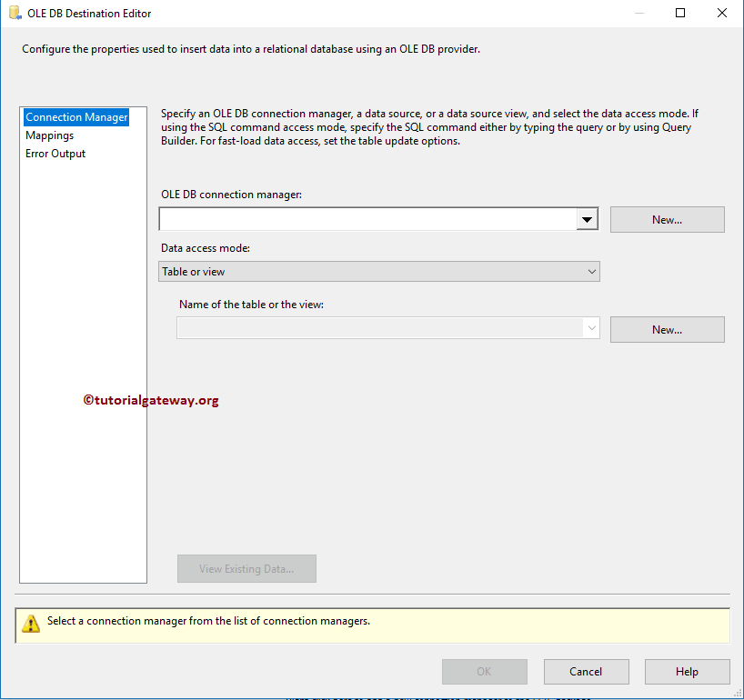Click the tutorialgateway.org watermark text
This screenshot has width=744, height=700.
click(x=151, y=400)
